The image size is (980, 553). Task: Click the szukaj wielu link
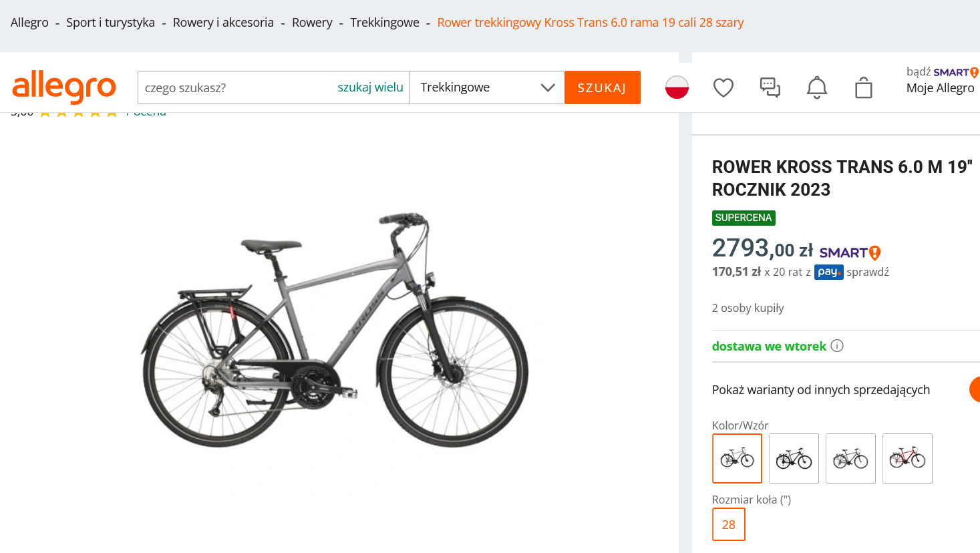click(x=370, y=87)
